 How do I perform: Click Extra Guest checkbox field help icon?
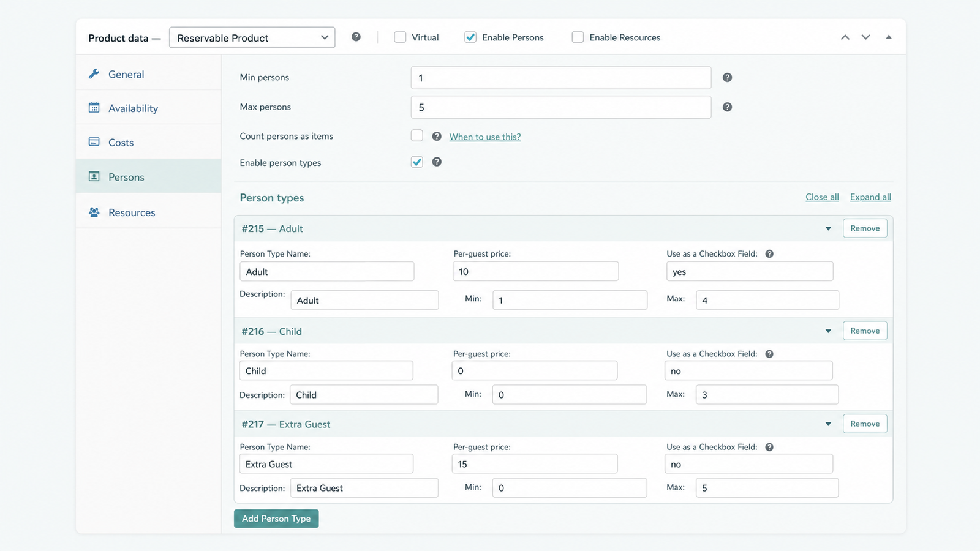[769, 448]
